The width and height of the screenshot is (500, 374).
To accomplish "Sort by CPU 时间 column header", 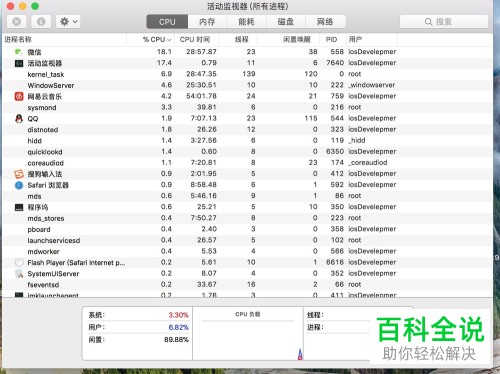I will 197,39.
